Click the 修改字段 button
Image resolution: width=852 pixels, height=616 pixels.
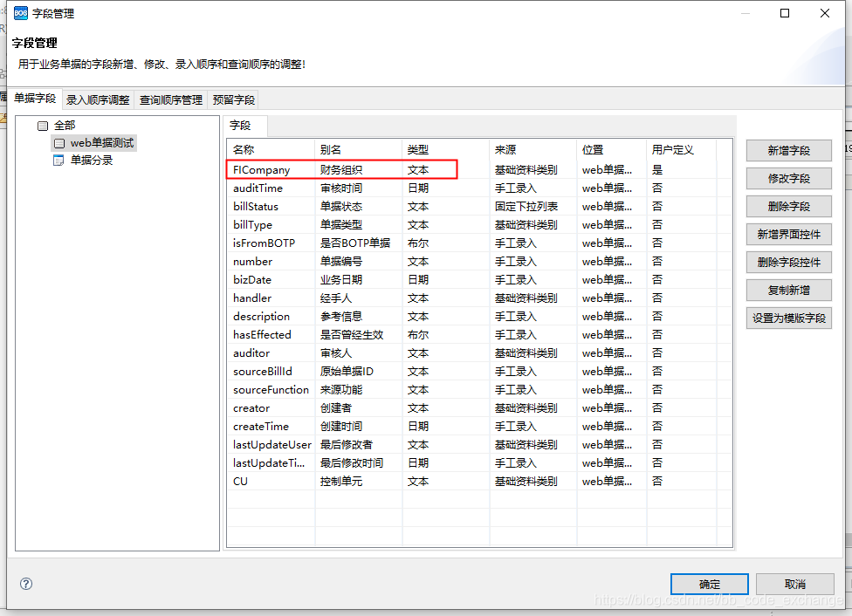pyautogui.click(x=789, y=179)
